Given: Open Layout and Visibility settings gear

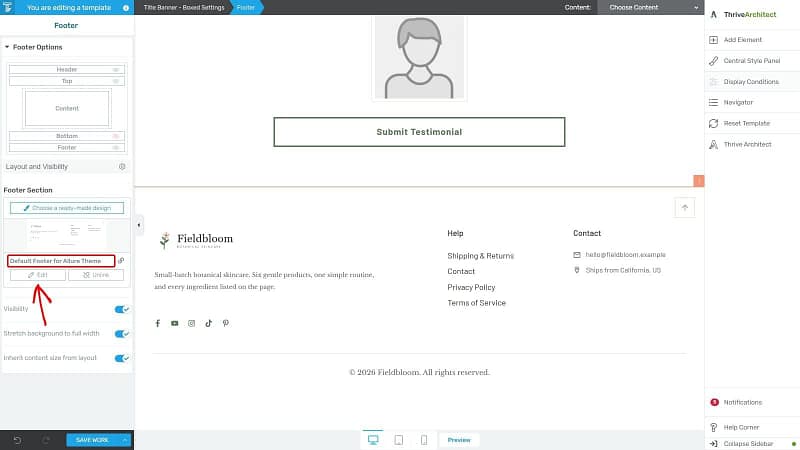Looking at the screenshot, I should (x=122, y=166).
